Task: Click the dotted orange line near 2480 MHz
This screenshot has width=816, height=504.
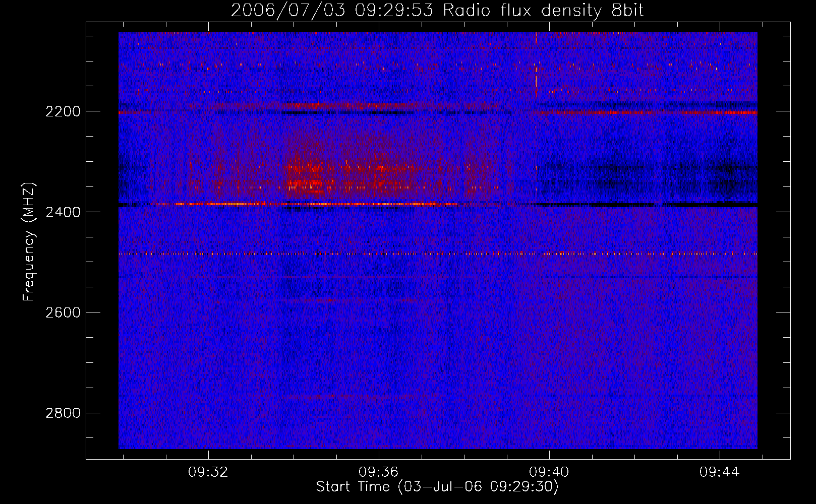Action: [438, 254]
